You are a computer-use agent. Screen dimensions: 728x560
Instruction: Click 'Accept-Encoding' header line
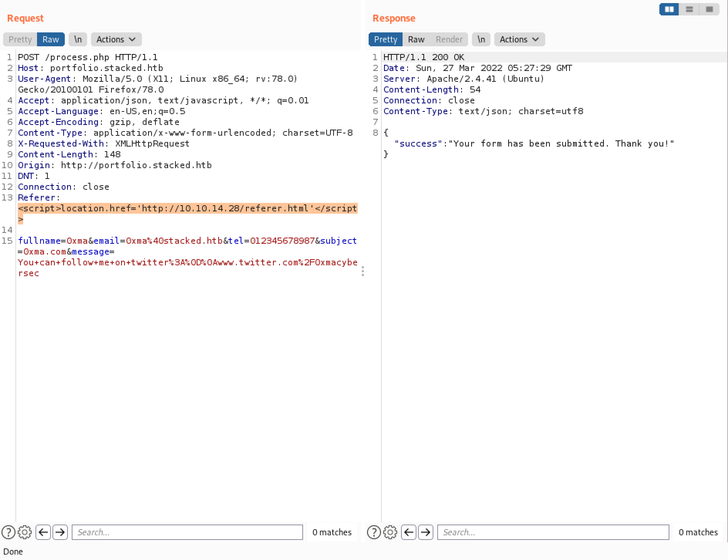tap(99, 122)
